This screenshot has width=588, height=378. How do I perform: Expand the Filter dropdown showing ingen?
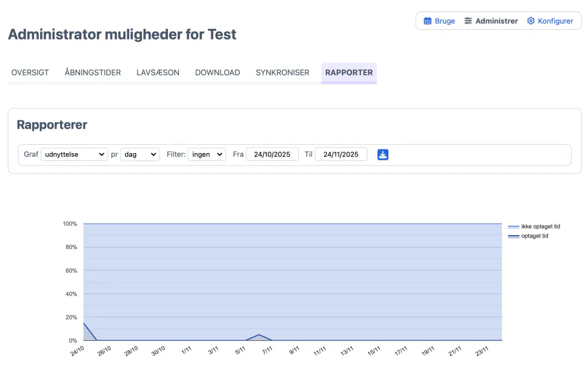pos(207,154)
